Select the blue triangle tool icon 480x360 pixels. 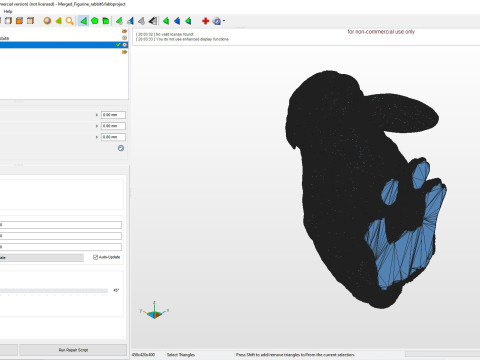click(177, 21)
